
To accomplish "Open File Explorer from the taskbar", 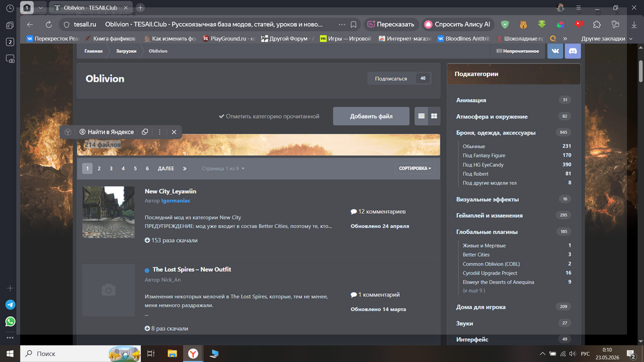I will coord(172,354).
